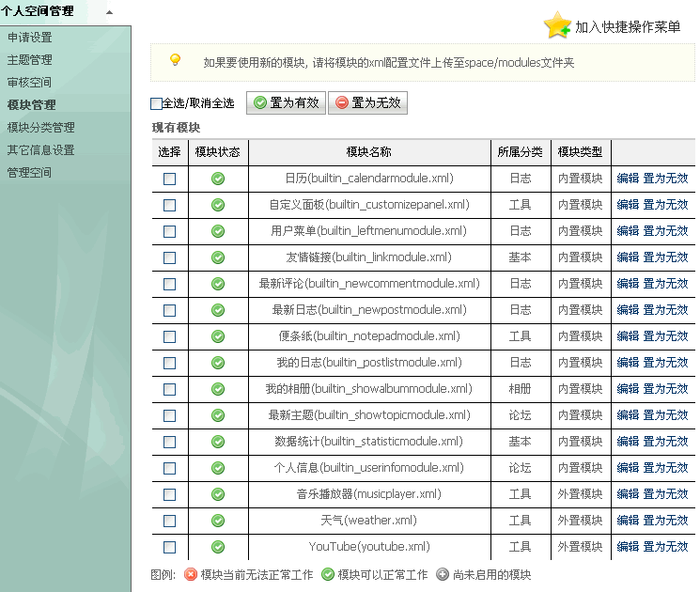700x592 pixels.
Task: Tick the 天气 module checkbox
Action: pyautogui.click(x=170, y=521)
